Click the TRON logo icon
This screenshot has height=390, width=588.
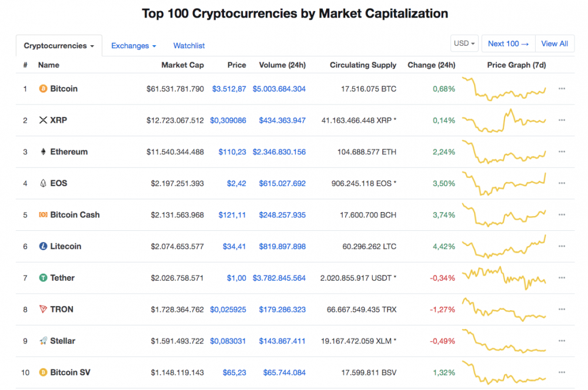pyautogui.click(x=42, y=310)
